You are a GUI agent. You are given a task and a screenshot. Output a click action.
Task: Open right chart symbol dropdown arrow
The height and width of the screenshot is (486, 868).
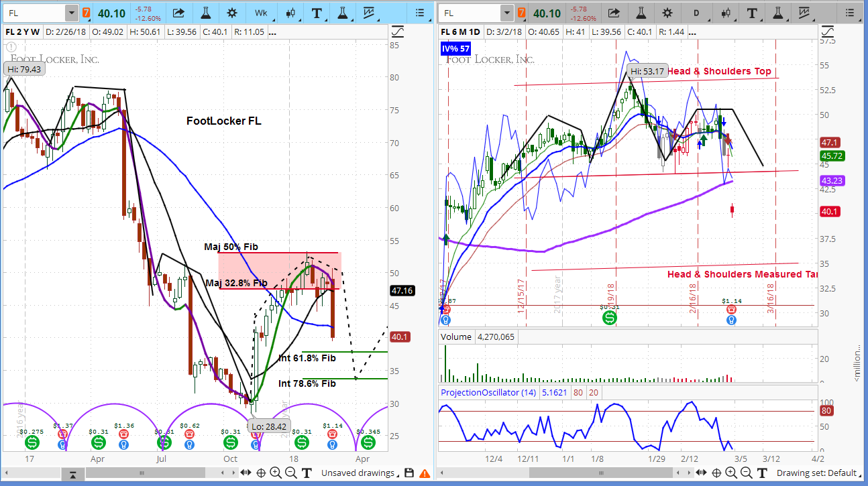coord(508,13)
